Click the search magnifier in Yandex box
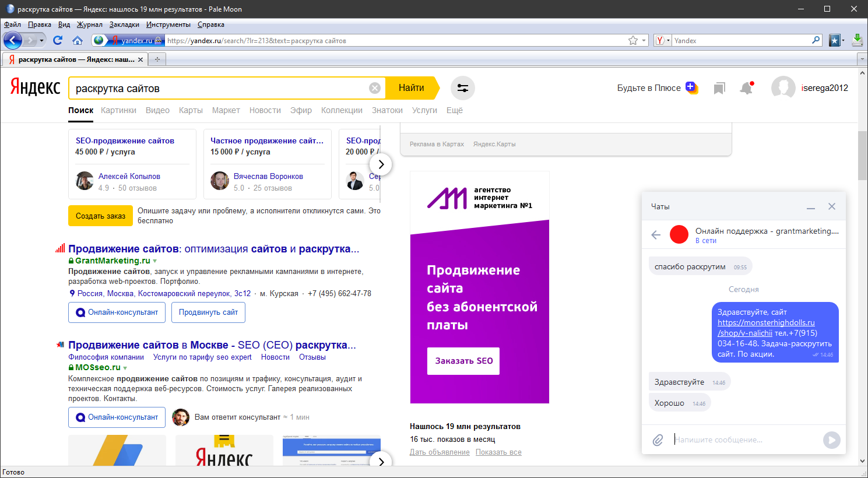 tap(816, 40)
